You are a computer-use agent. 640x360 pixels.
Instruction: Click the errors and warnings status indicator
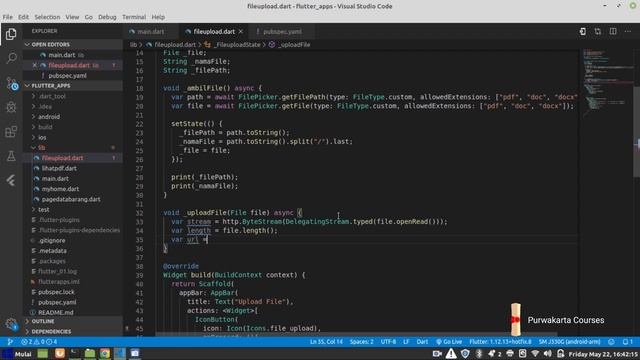pyautogui.click(x=39, y=342)
